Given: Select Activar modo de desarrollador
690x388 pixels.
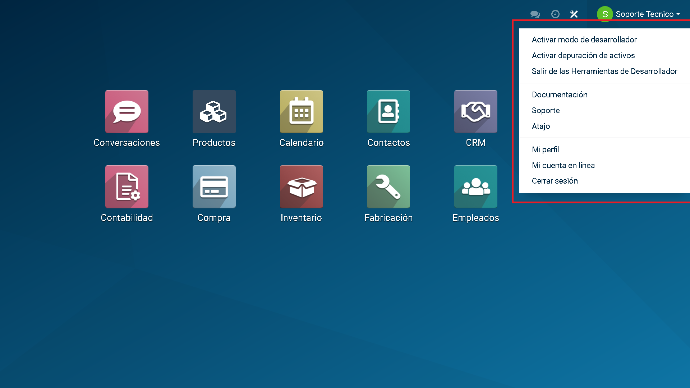Looking at the screenshot, I should (x=584, y=40).
